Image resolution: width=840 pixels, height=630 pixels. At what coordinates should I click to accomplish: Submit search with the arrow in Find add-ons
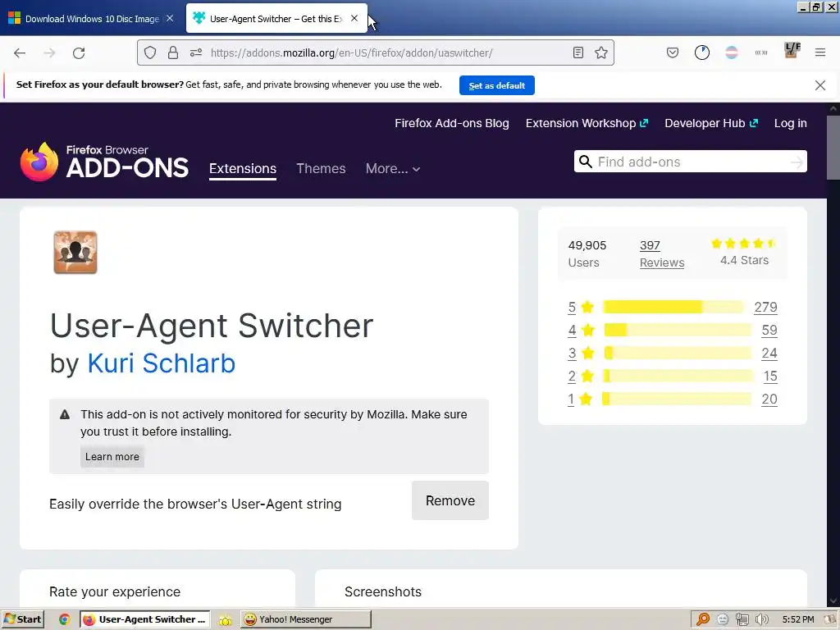click(x=797, y=162)
